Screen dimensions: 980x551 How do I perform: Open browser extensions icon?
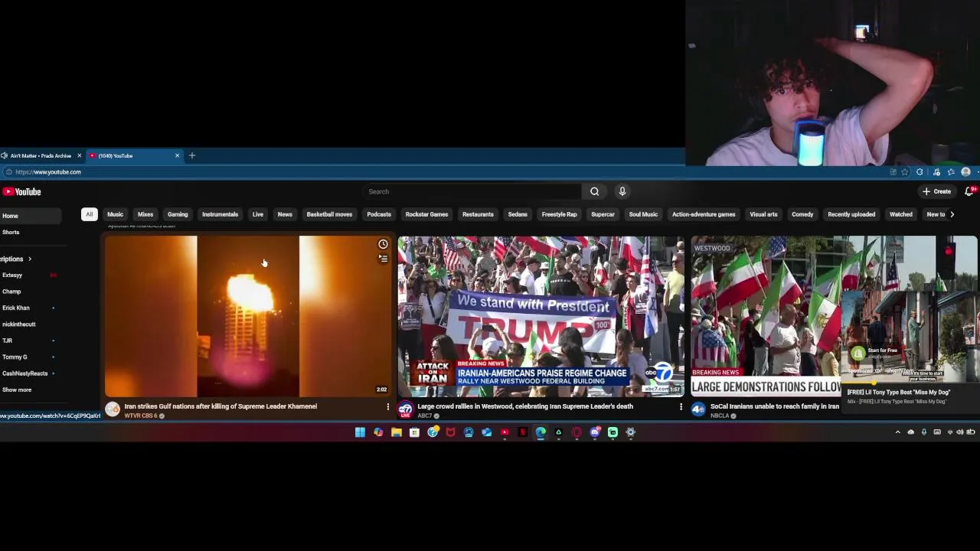pyautogui.click(x=920, y=172)
